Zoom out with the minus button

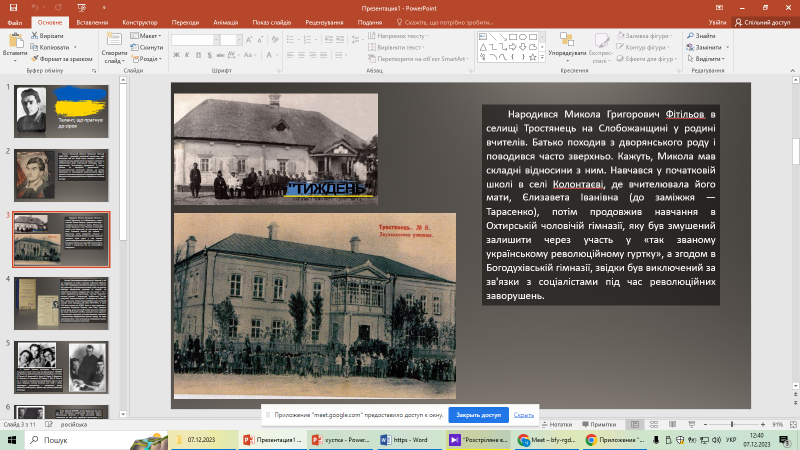coord(706,424)
